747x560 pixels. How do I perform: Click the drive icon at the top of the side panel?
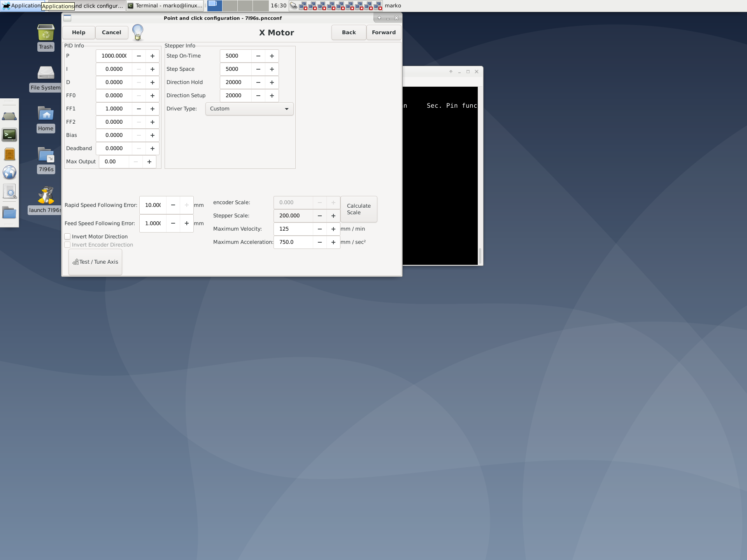point(9,116)
